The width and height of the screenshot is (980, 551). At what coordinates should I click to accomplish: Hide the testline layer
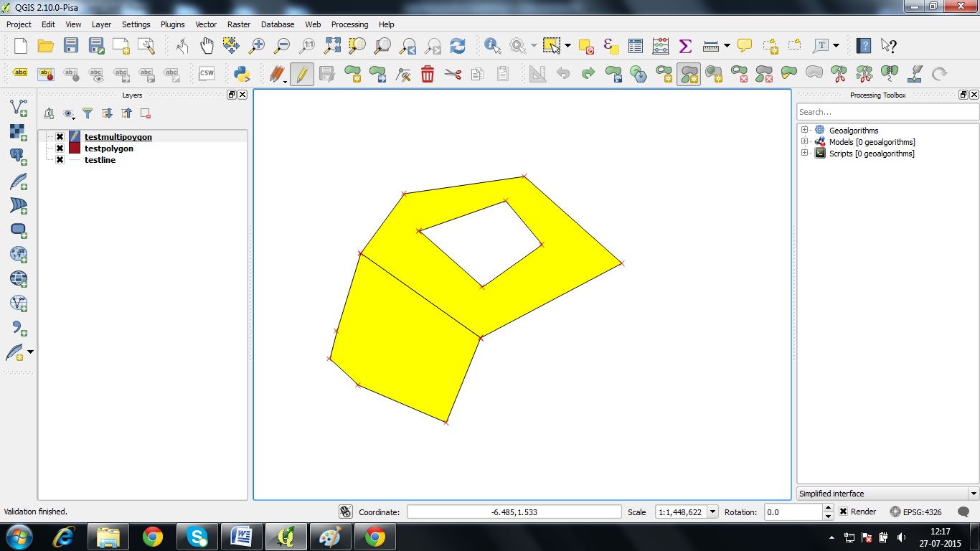pyautogui.click(x=59, y=159)
